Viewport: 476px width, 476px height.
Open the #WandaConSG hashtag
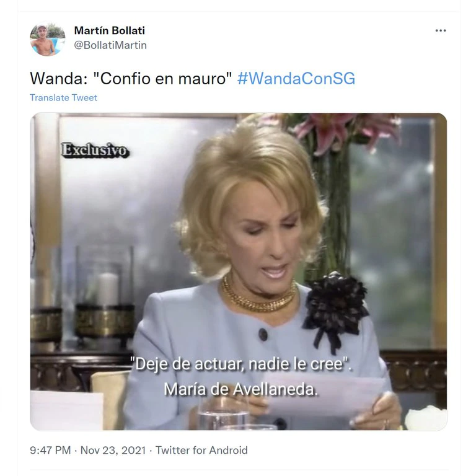pos(296,78)
